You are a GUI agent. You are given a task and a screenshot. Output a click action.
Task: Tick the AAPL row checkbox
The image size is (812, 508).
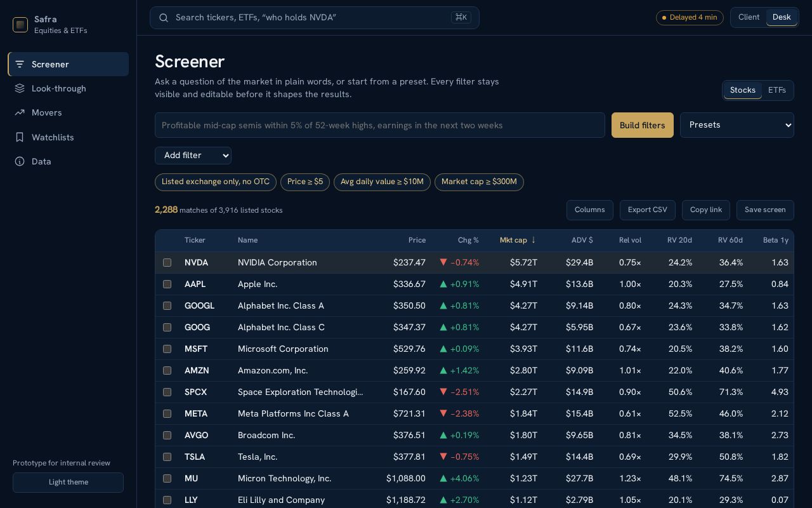coord(167,284)
